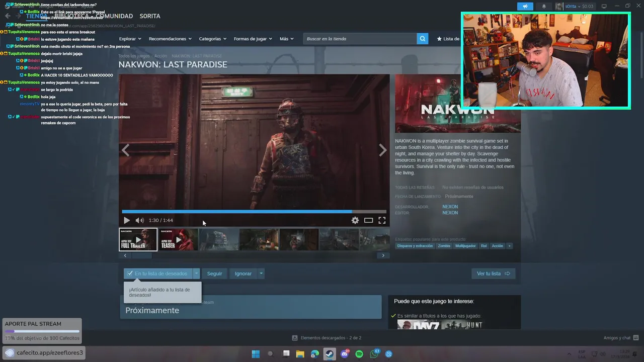Open Windows Start menu
This screenshot has width=644, height=362.
(x=256, y=354)
